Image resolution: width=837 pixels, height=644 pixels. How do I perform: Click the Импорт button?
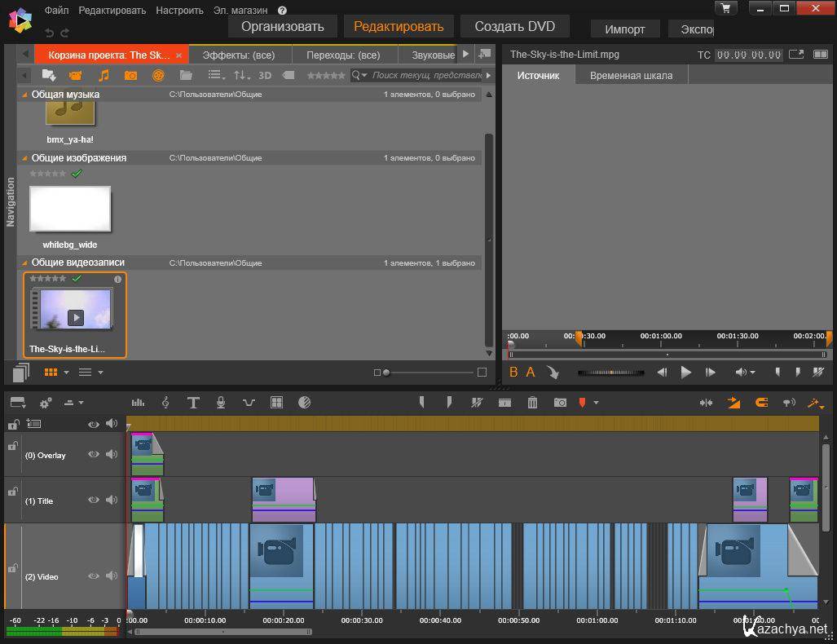pyautogui.click(x=625, y=29)
